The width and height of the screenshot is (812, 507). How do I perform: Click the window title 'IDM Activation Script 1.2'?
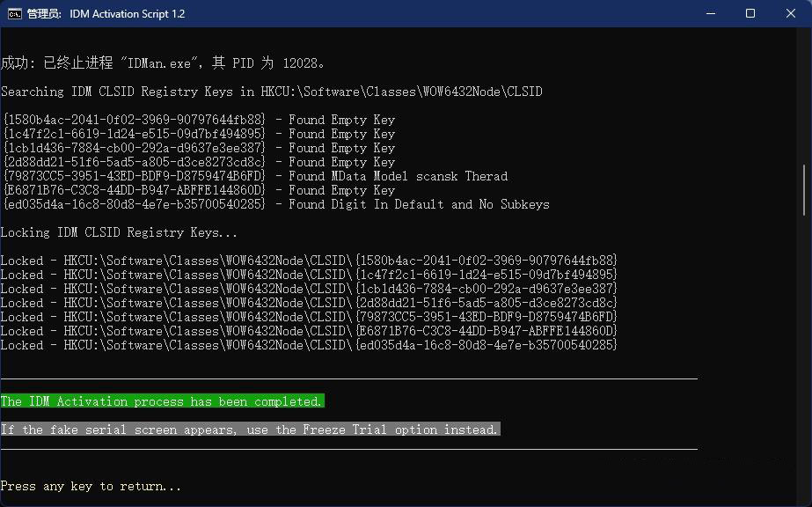[128, 14]
